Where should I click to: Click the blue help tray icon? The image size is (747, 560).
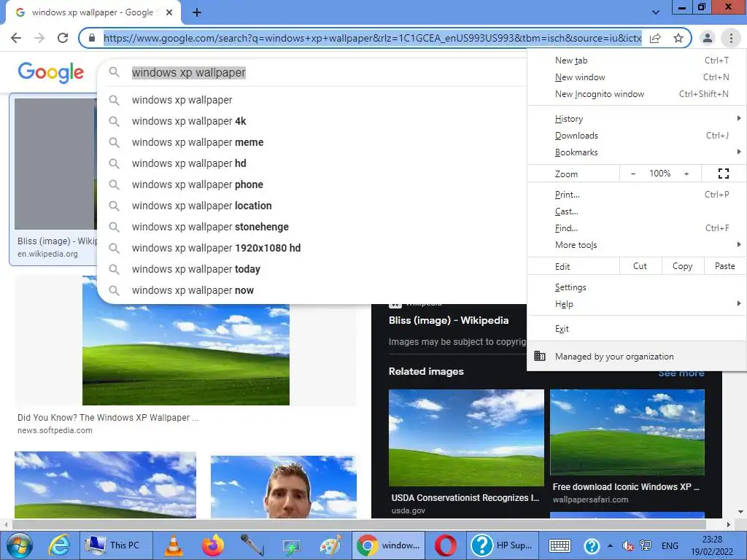591,545
